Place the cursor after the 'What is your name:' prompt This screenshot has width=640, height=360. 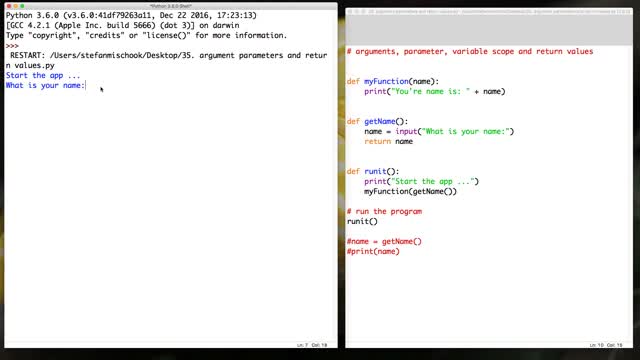(x=86, y=85)
